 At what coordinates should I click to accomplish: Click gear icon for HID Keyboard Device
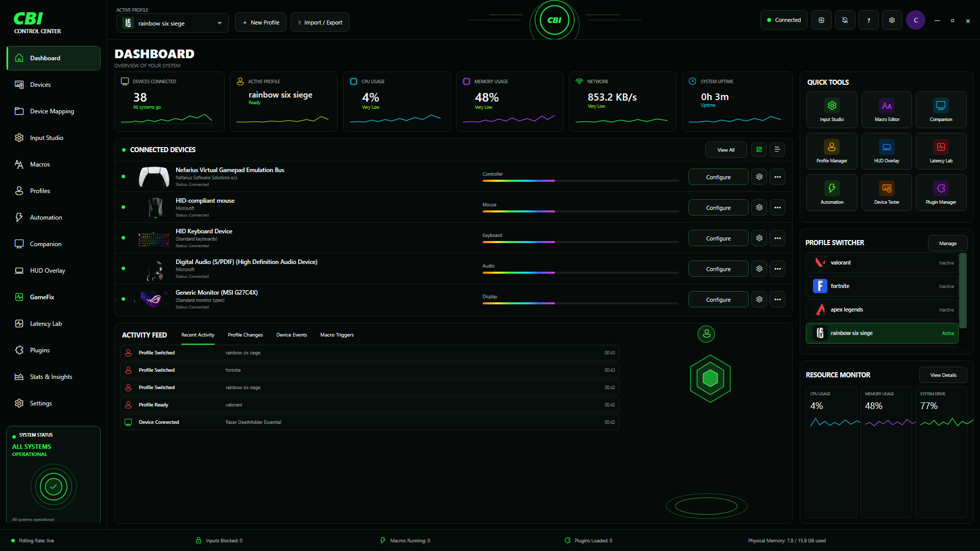click(759, 238)
